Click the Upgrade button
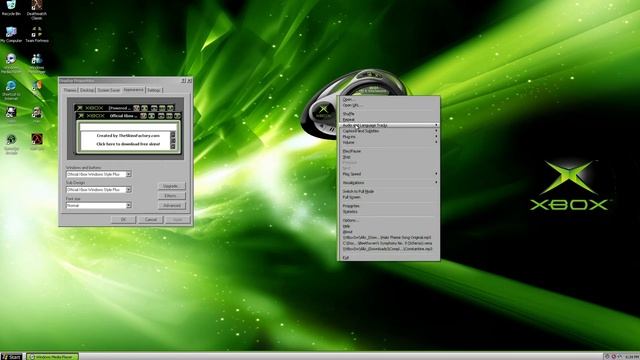This screenshot has width=640, height=360. click(x=171, y=186)
